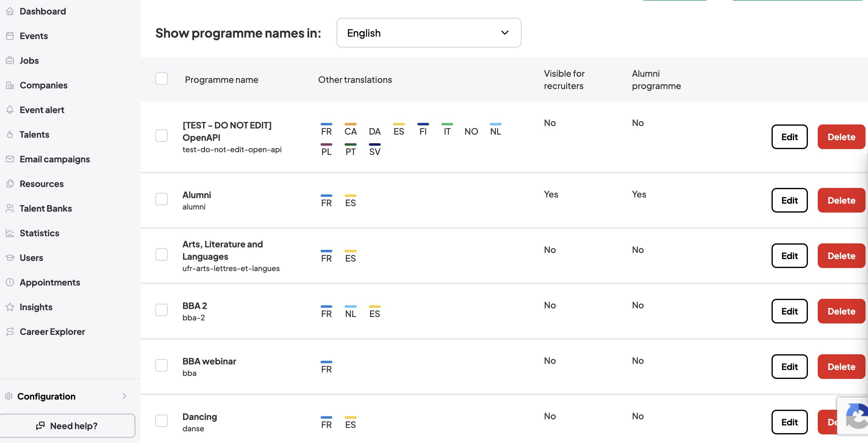868x443 pixels.
Task: Tick the Arts, Literature and Languages checkbox
Action: 162,254
